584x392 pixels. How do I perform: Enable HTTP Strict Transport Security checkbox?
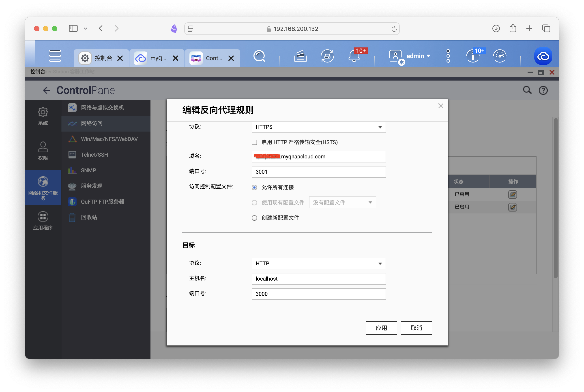coord(254,142)
